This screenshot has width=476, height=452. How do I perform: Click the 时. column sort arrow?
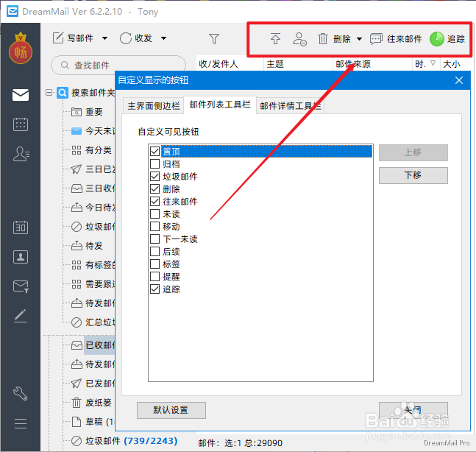click(x=433, y=63)
